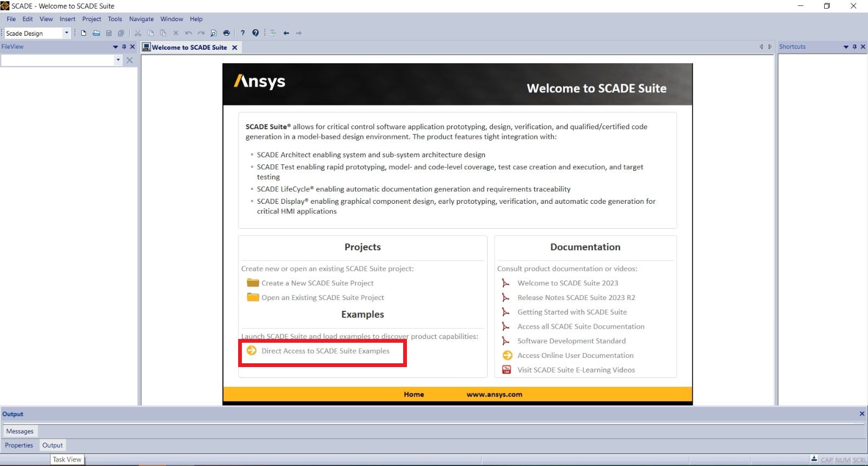Close the FileView panel

click(132, 46)
